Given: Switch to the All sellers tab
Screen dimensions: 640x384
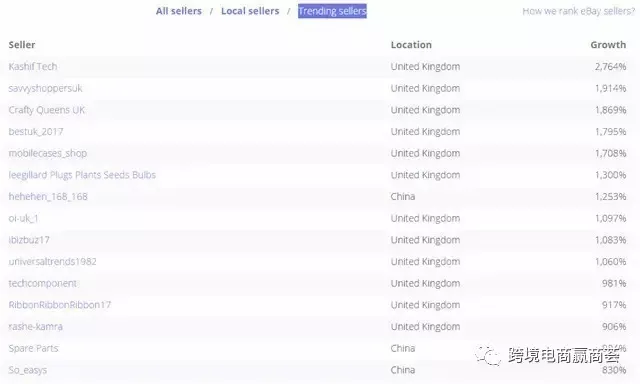Looking at the screenshot, I should (x=179, y=11).
